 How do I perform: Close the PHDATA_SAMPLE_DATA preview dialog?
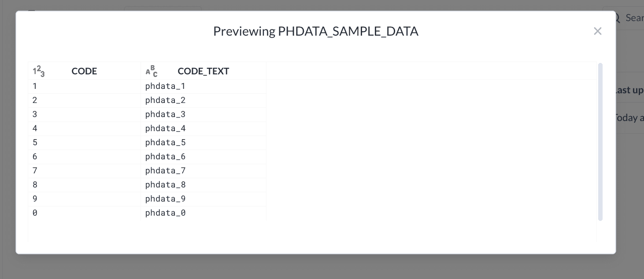tap(597, 31)
